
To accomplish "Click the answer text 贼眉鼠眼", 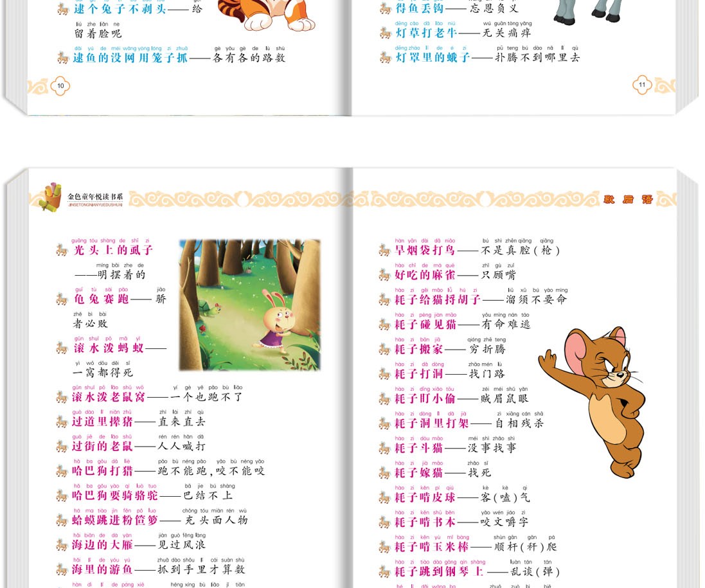I will click(504, 398).
